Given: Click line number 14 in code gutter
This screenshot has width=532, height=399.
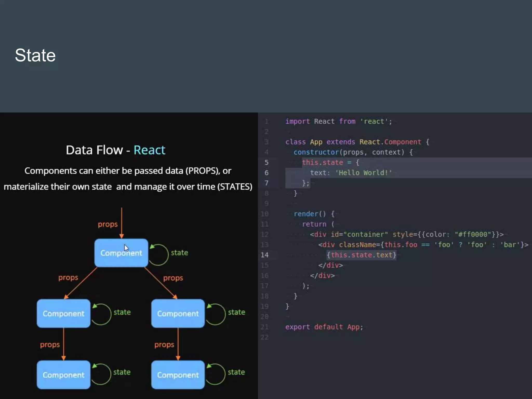Looking at the screenshot, I should pyautogui.click(x=264, y=255).
